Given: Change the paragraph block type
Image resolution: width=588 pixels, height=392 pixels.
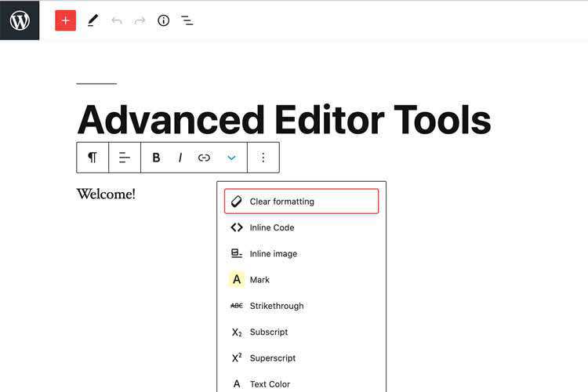Looking at the screenshot, I should [x=93, y=158].
